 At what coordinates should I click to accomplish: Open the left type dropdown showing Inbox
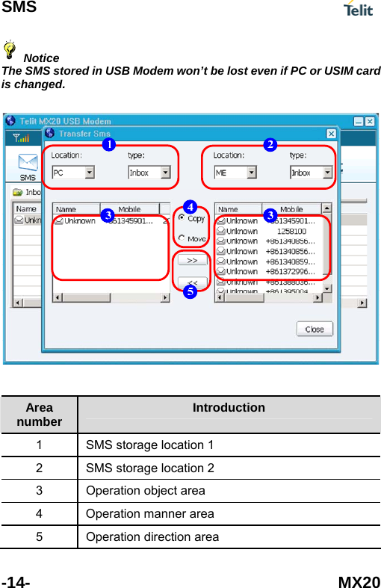click(149, 173)
